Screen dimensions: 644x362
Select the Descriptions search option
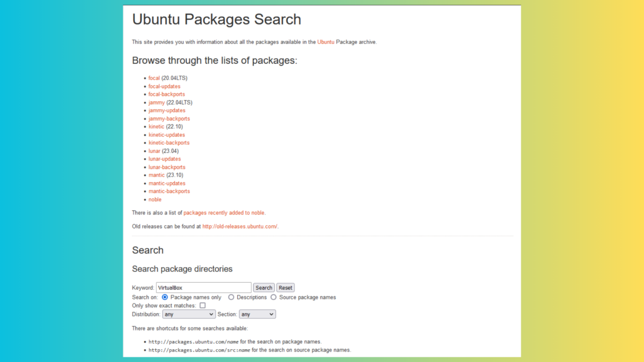click(231, 297)
